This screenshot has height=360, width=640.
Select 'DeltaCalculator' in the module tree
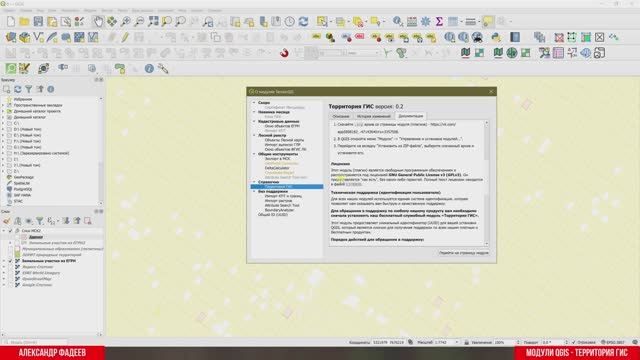[x=277, y=168]
